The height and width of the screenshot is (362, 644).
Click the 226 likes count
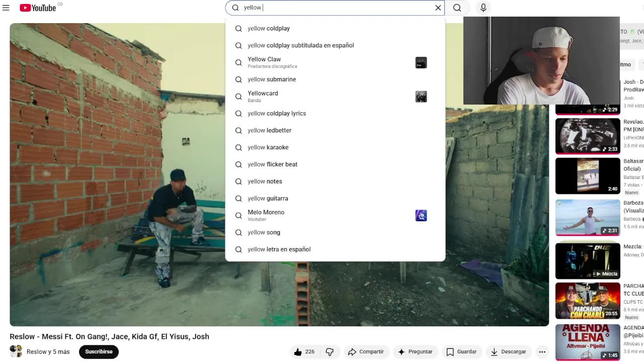click(x=310, y=352)
